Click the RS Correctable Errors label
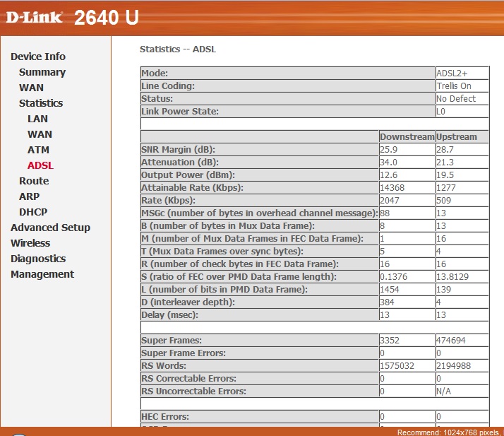This screenshot has height=436, width=504. coord(188,378)
